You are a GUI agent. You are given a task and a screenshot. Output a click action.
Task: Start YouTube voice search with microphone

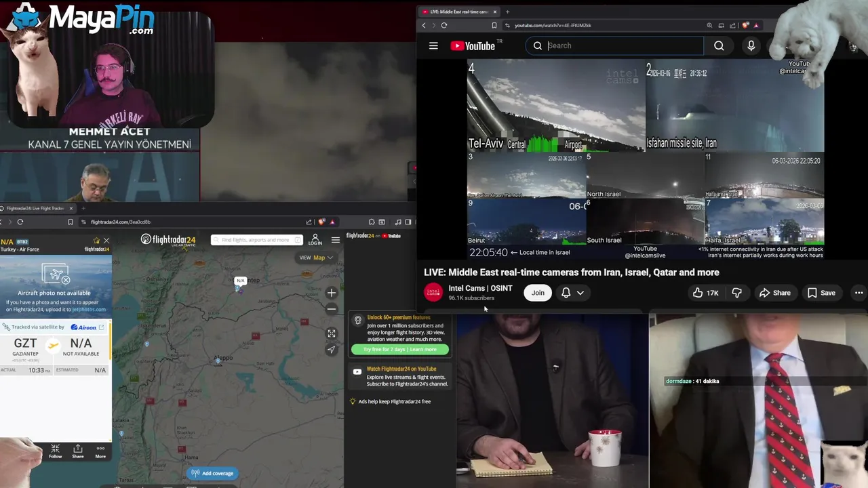[x=751, y=45]
